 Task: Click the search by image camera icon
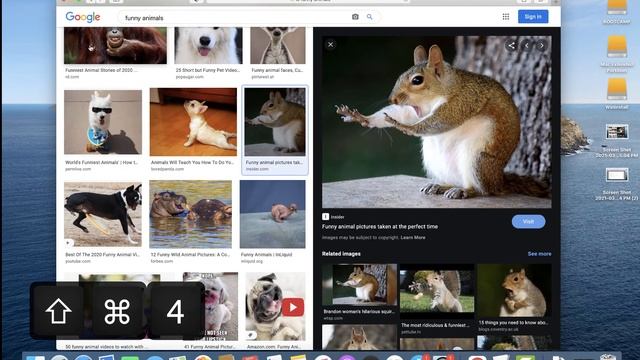pyautogui.click(x=355, y=17)
